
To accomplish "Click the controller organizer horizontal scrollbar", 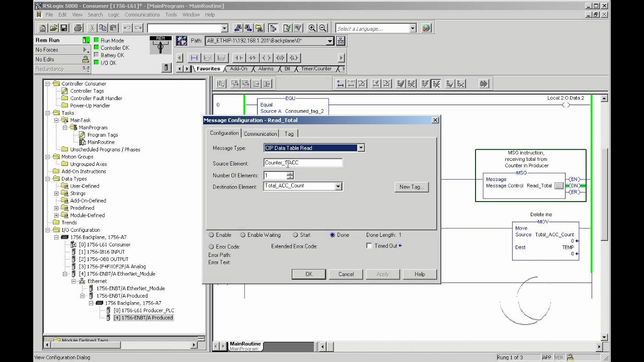I will 121,345.
